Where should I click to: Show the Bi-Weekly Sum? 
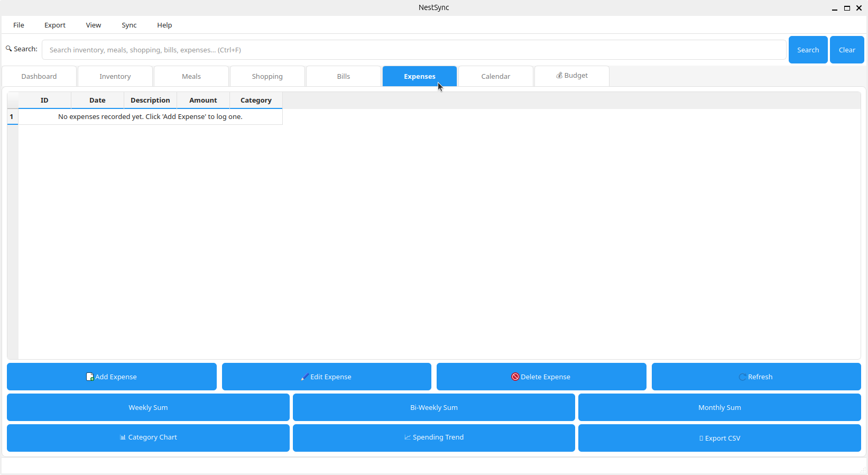[x=434, y=407]
